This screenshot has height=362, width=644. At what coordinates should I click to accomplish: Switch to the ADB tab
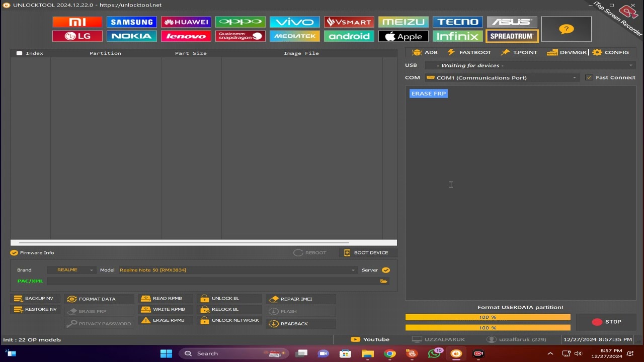pos(425,52)
